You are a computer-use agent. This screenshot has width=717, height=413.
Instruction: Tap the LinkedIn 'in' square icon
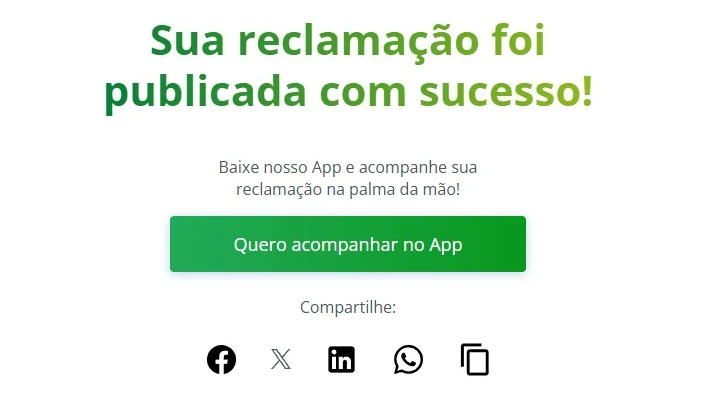pos(342,359)
